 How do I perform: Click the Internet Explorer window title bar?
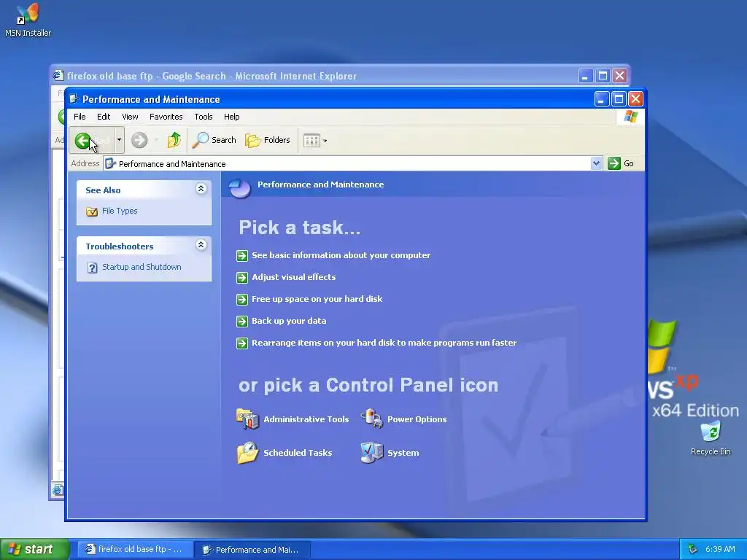(314, 76)
